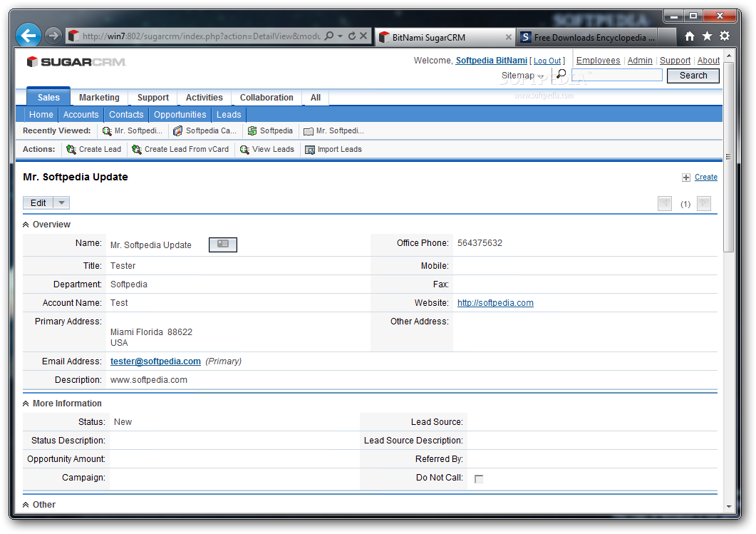Close the BitNami SugarCRM tab
The height and width of the screenshot is (534, 756).
tap(508, 37)
